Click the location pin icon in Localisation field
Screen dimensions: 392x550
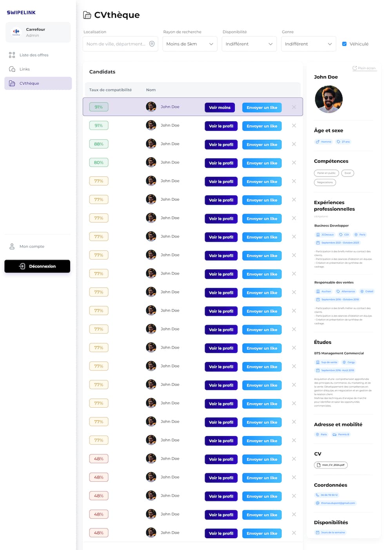pos(152,44)
